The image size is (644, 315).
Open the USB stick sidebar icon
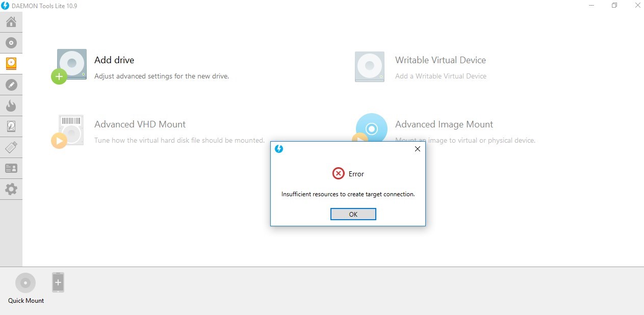click(11, 147)
